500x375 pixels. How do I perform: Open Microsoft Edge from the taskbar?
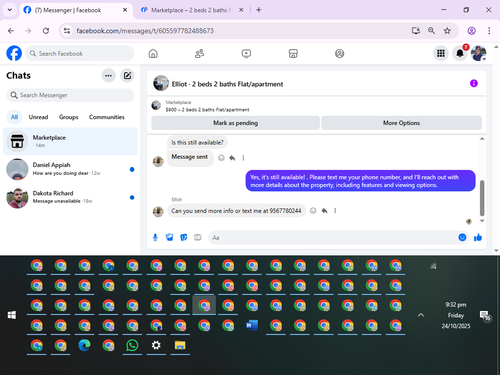point(84,345)
